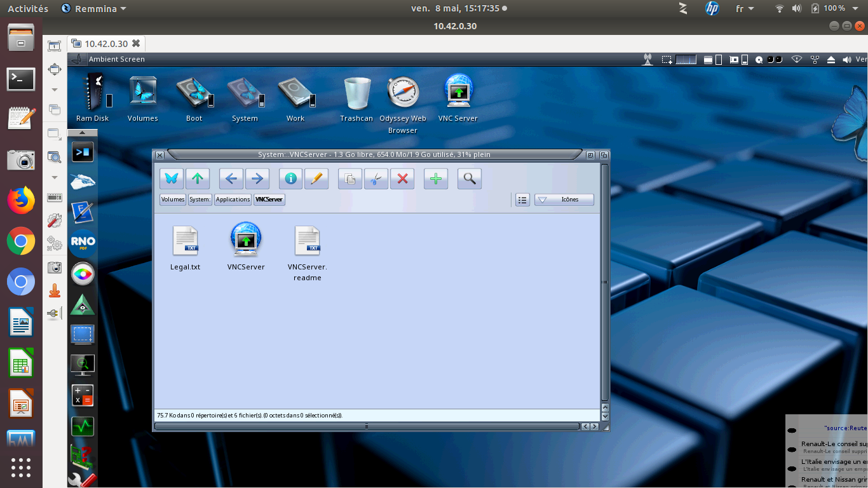Toggle Remmina fullscreen mode button
The width and height of the screenshot is (868, 488).
pyautogui.click(x=55, y=69)
